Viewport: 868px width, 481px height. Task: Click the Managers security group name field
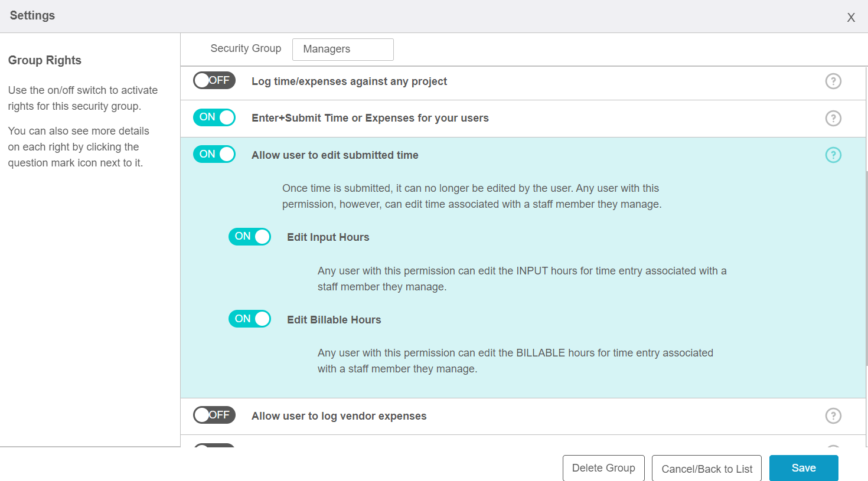(343, 50)
